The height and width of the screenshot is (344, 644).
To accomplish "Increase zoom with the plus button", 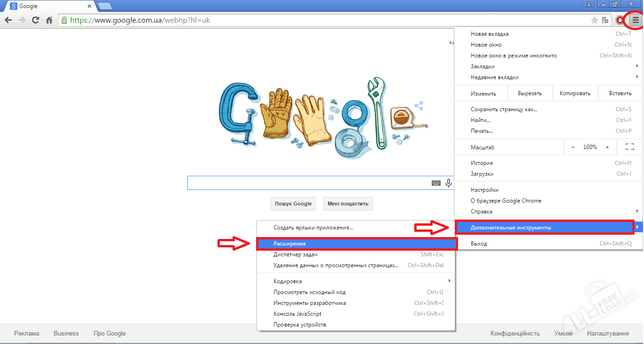I will coord(607,147).
